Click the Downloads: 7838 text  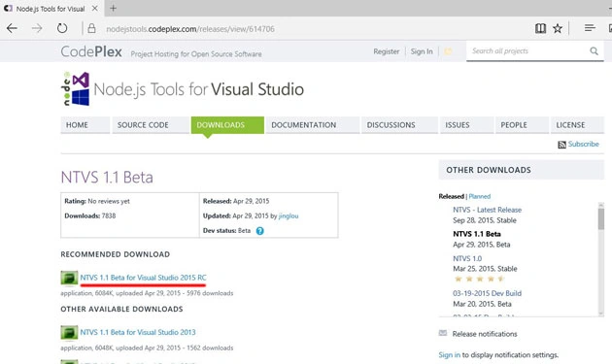click(x=90, y=215)
